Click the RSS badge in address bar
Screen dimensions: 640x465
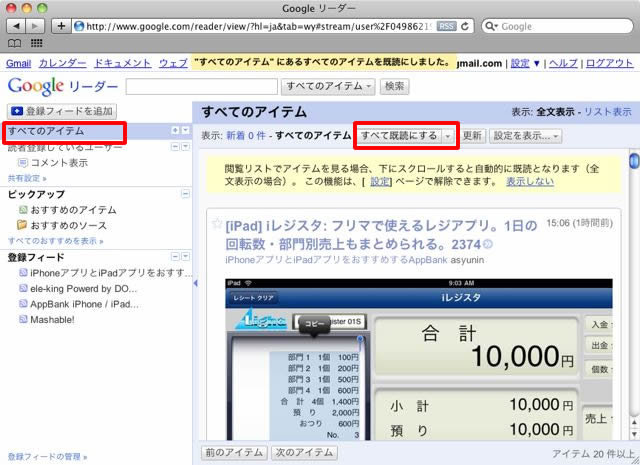click(446, 26)
